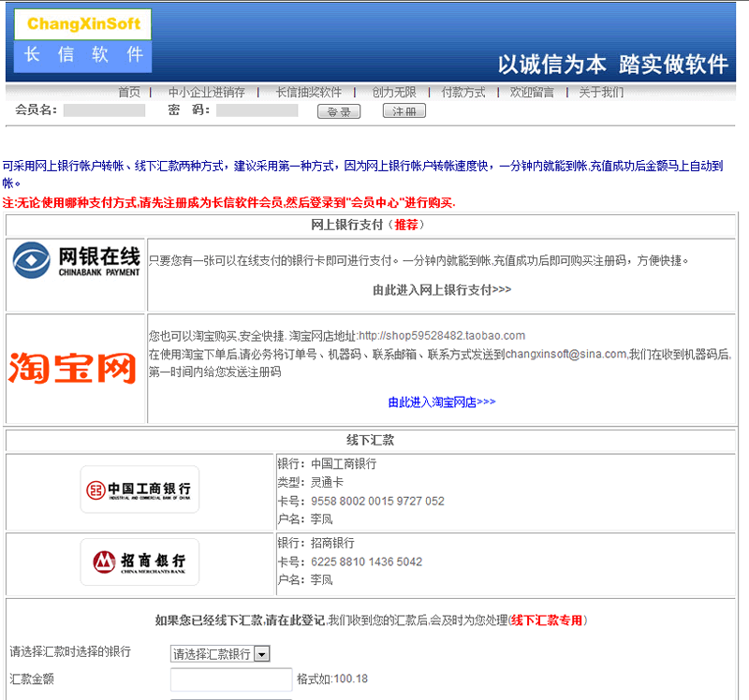Click the 户名: 李凤 text under ICBC
Screen dimensions: 749x700
[x=305, y=519]
